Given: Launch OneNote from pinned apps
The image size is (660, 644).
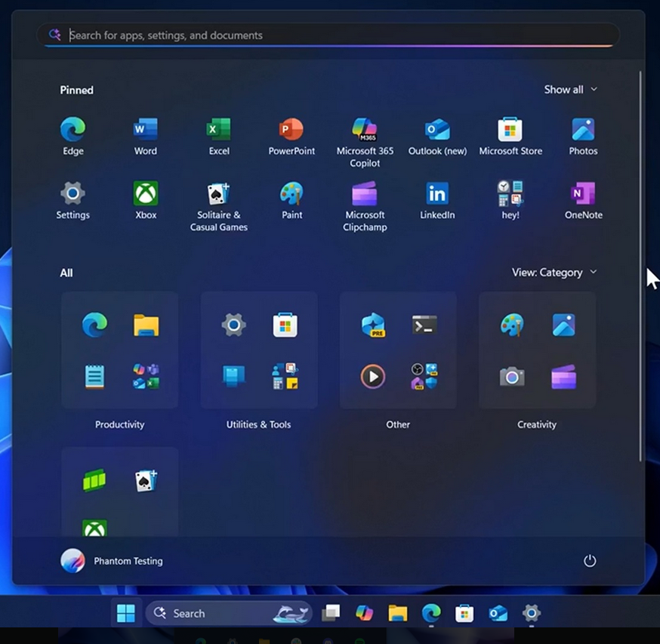Looking at the screenshot, I should [583, 200].
